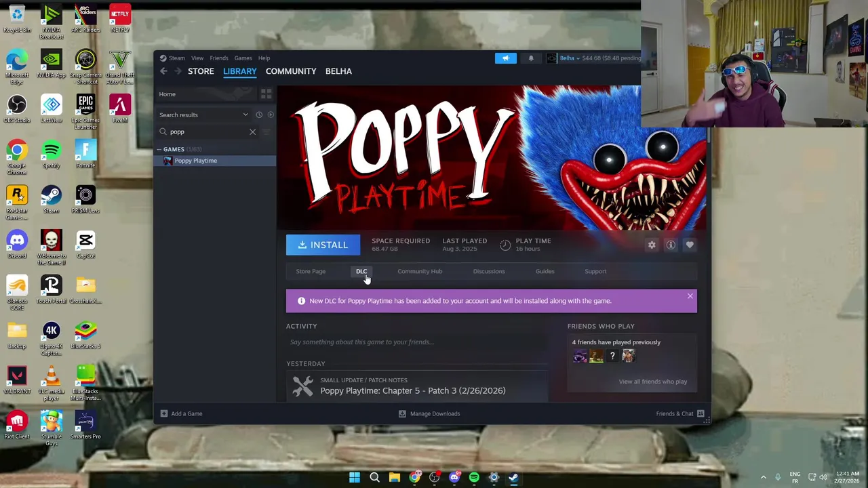Show hidden system tray icons
This screenshot has height=488, width=868.
[763, 477]
